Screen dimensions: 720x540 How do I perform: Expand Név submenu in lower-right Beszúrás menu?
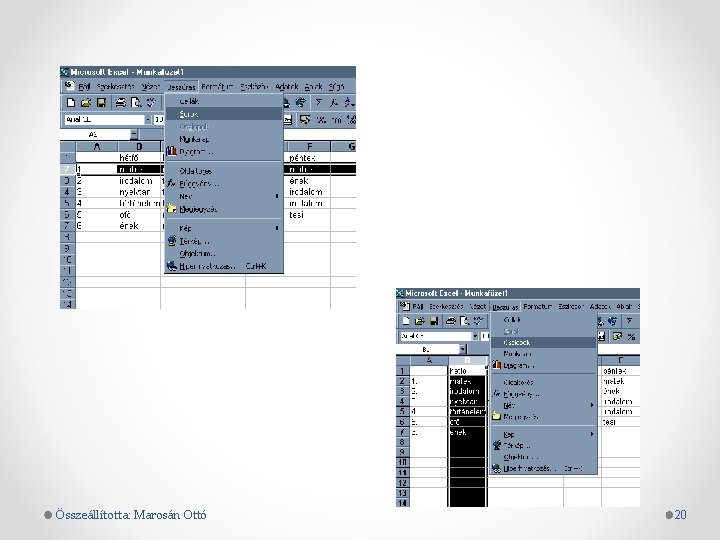click(x=592, y=405)
